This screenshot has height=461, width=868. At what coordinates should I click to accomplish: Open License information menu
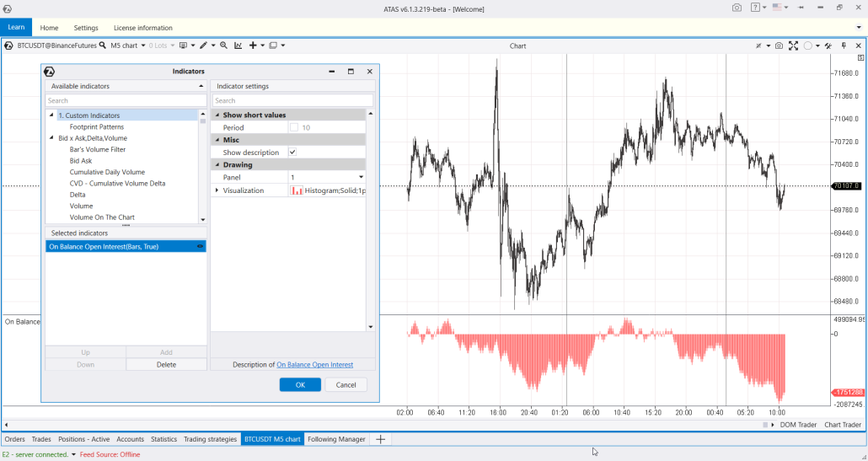[x=142, y=28]
